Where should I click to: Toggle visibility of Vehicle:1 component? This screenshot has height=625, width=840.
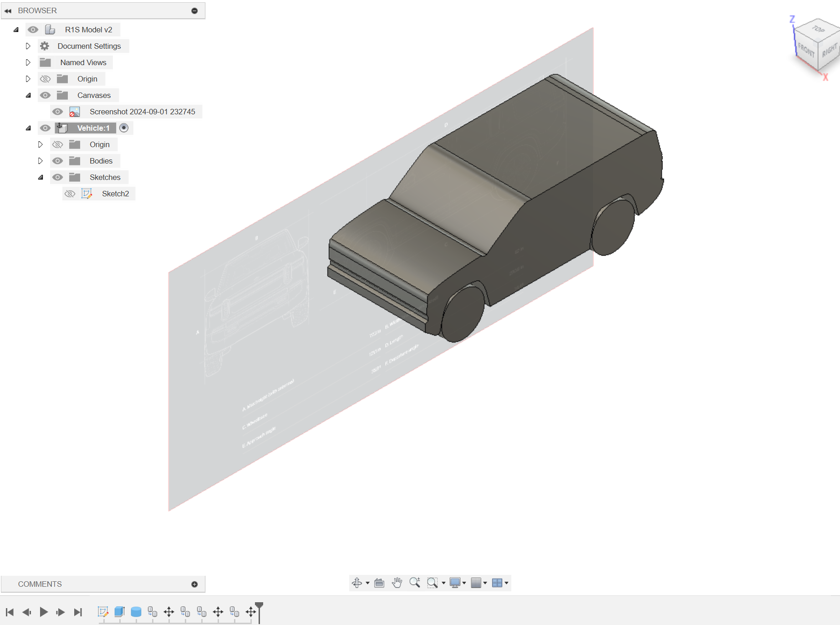point(45,128)
